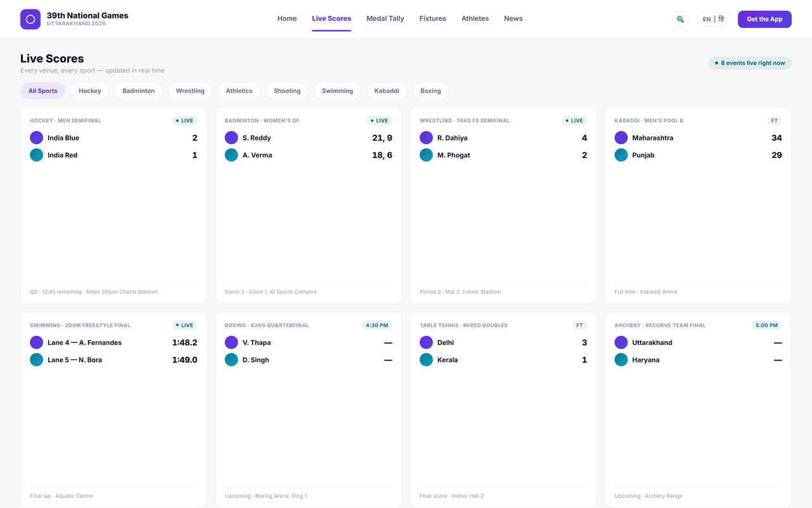Click A. Fernandes lane avatar

pos(37,342)
